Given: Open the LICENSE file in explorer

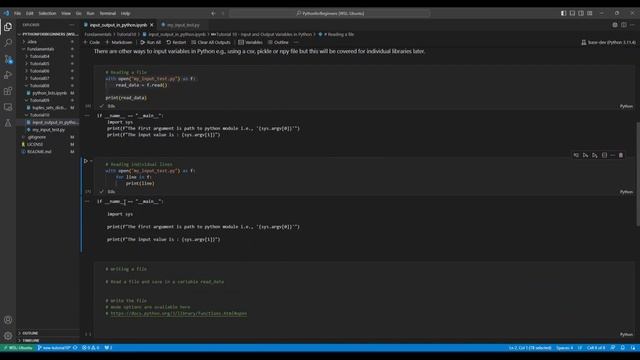Looking at the screenshot, I should 35,144.
